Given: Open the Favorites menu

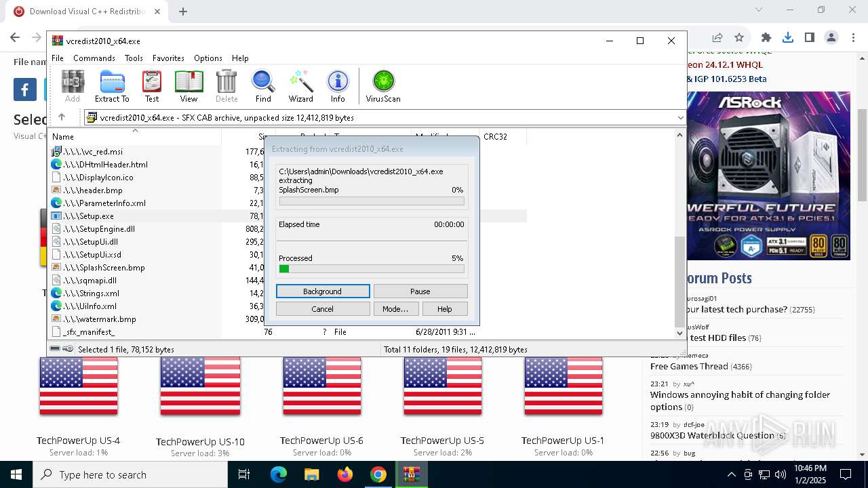Looking at the screenshot, I should [x=168, y=58].
